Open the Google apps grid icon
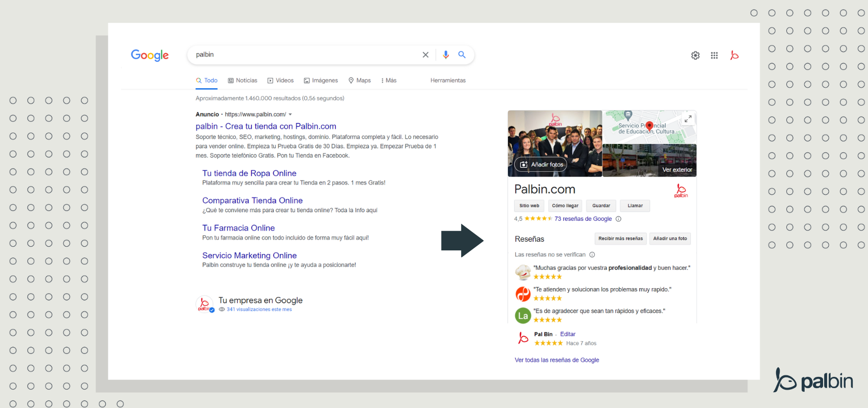The image size is (868, 408). click(x=714, y=56)
